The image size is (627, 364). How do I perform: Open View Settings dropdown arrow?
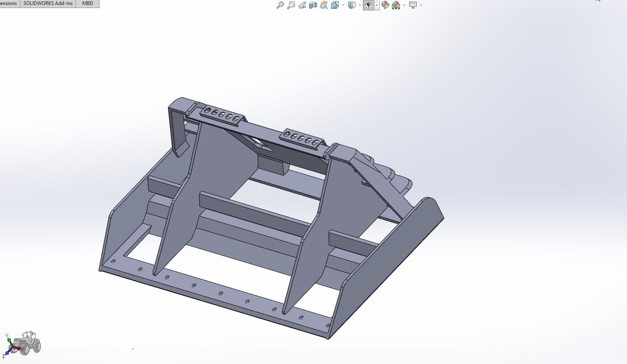(x=421, y=5)
